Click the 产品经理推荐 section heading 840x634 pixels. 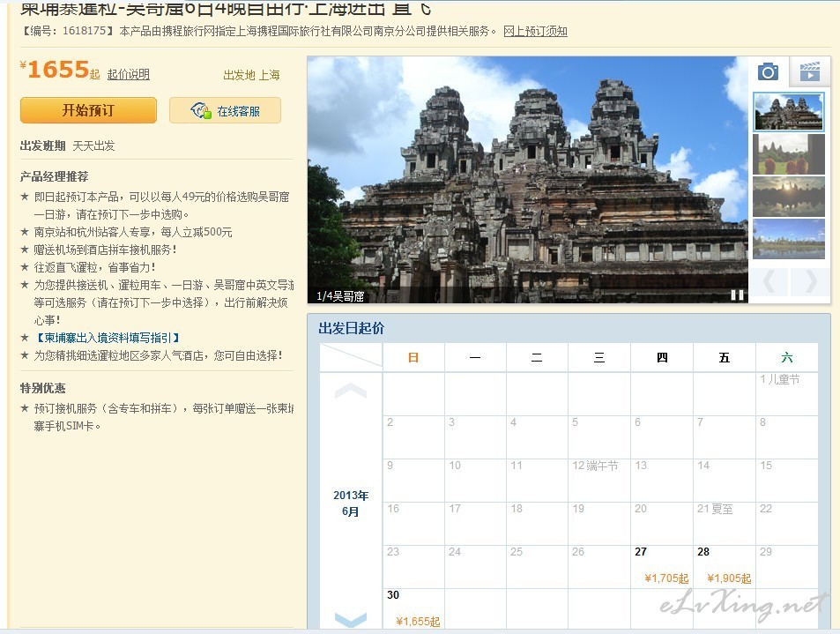(x=54, y=176)
